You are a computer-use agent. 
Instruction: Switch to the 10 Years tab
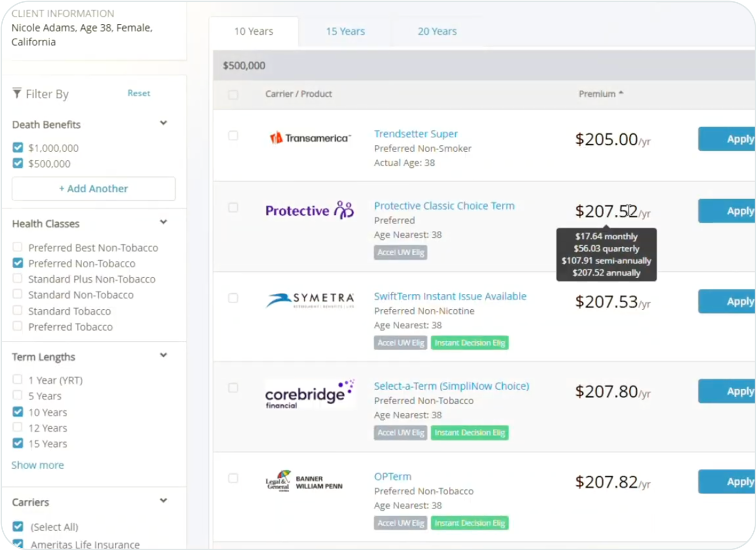pos(254,32)
